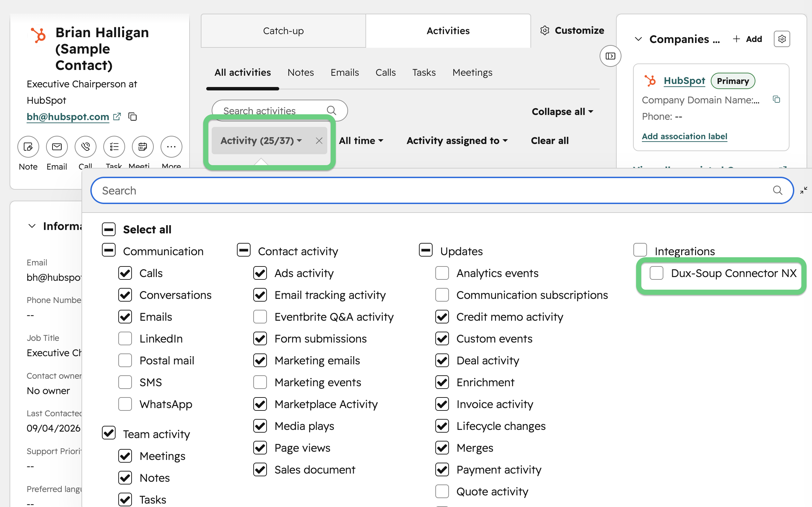Toggle the Contact activity group checkbox

244,250
